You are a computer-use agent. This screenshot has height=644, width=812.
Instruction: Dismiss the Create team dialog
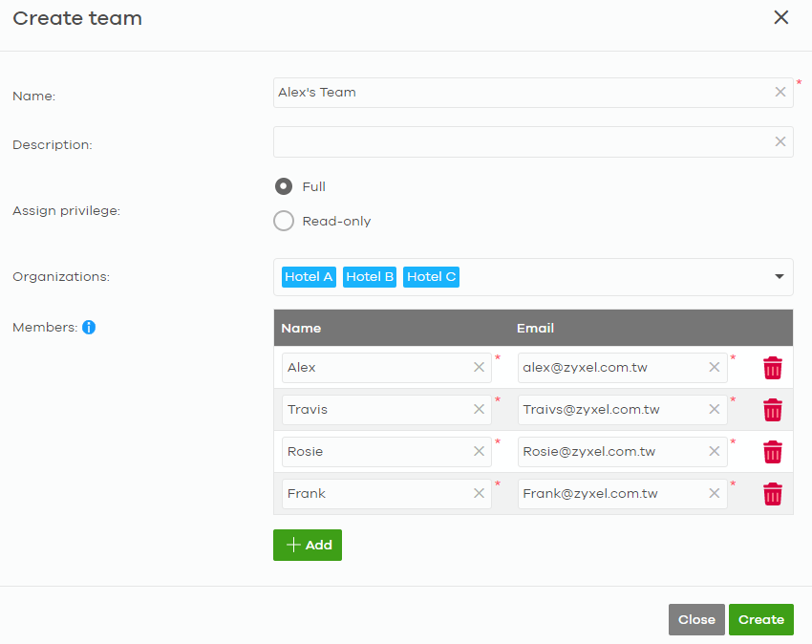pos(780,17)
